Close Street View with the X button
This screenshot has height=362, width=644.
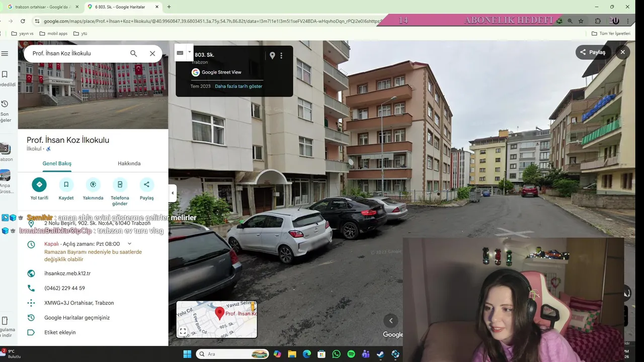click(622, 52)
